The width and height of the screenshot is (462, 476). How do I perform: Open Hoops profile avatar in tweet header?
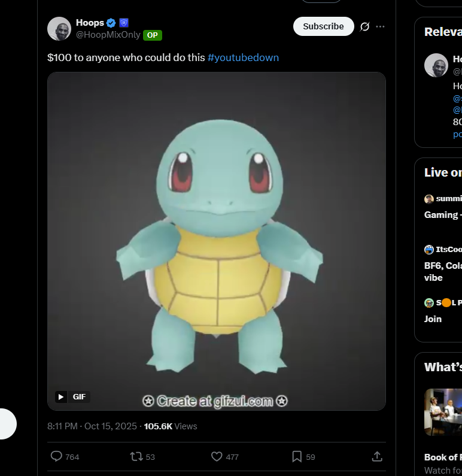click(59, 29)
